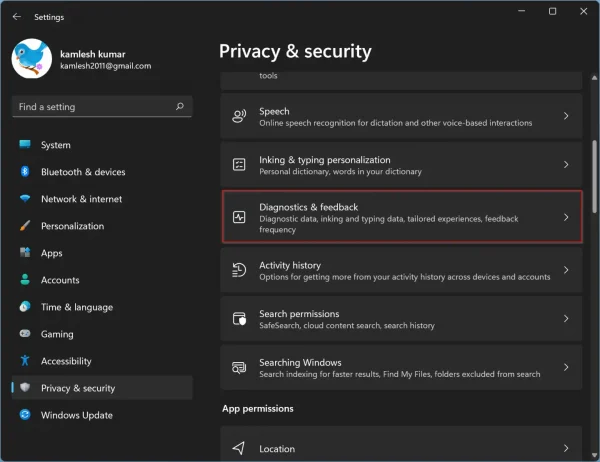Expand the Activity history chevron
This screenshot has width=600, height=462.
tap(566, 270)
